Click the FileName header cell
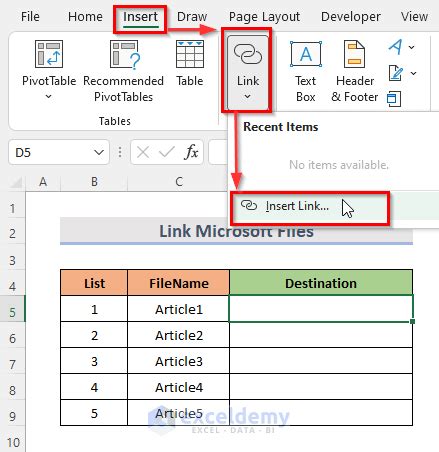439x452 pixels. pyautogui.click(x=178, y=283)
